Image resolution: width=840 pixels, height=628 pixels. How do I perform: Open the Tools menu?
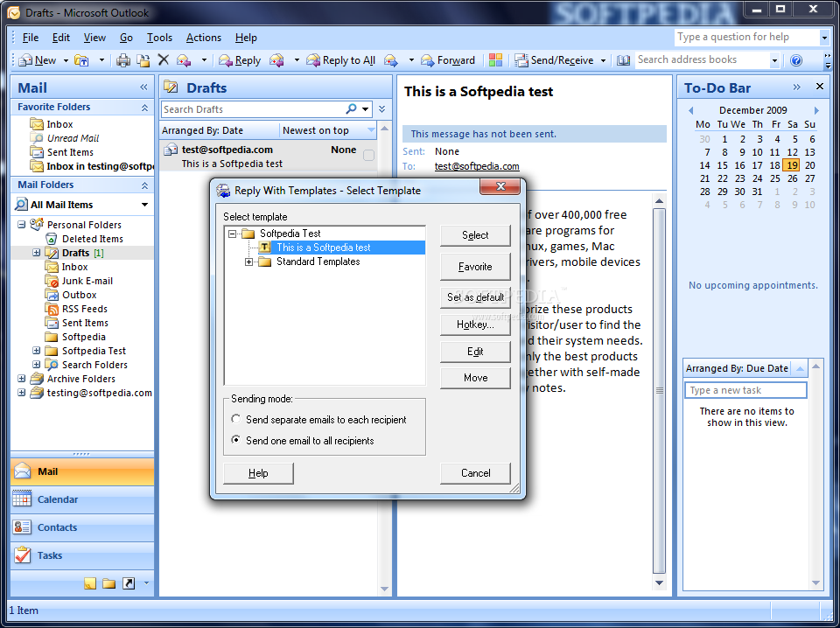click(159, 38)
